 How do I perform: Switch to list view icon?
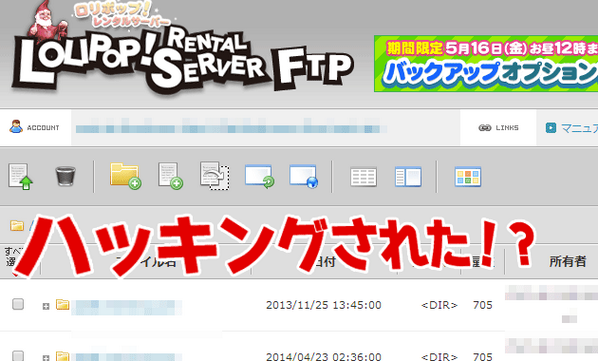click(x=363, y=177)
